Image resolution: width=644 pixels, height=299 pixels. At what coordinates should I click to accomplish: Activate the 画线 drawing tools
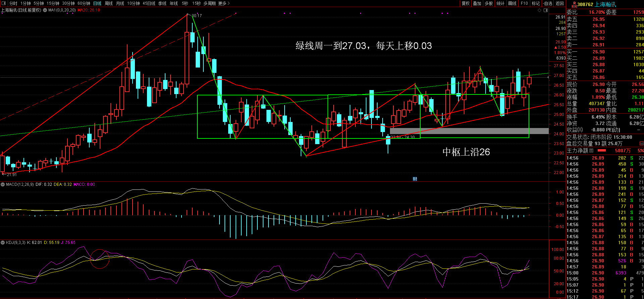coord(512,3)
